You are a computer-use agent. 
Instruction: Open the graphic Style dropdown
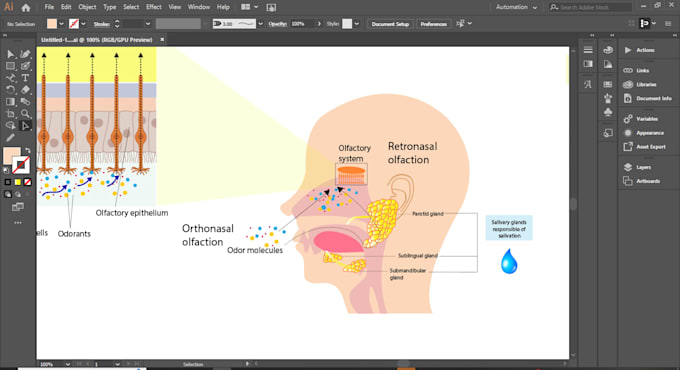click(x=356, y=24)
